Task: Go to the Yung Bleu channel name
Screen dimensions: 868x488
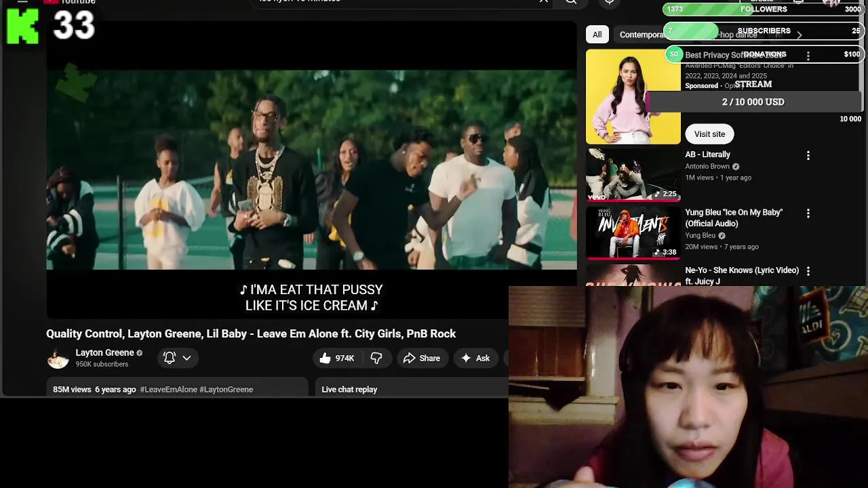Action: tap(701, 236)
